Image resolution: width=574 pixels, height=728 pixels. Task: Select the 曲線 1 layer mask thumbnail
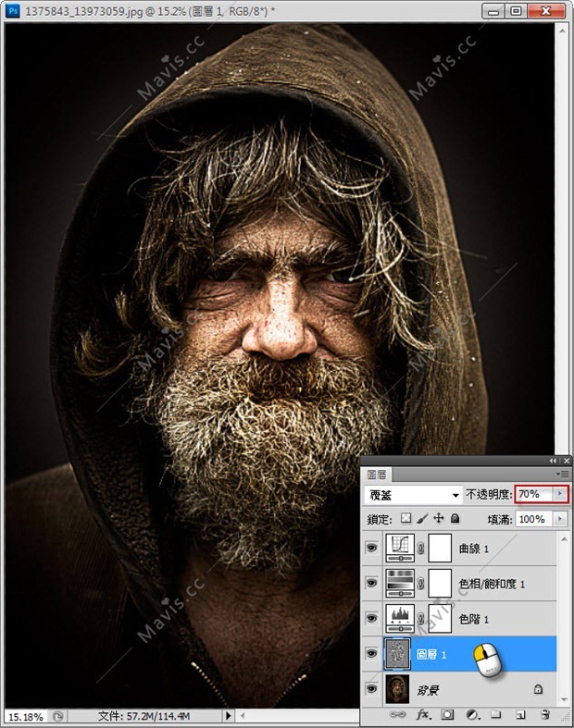440,548
